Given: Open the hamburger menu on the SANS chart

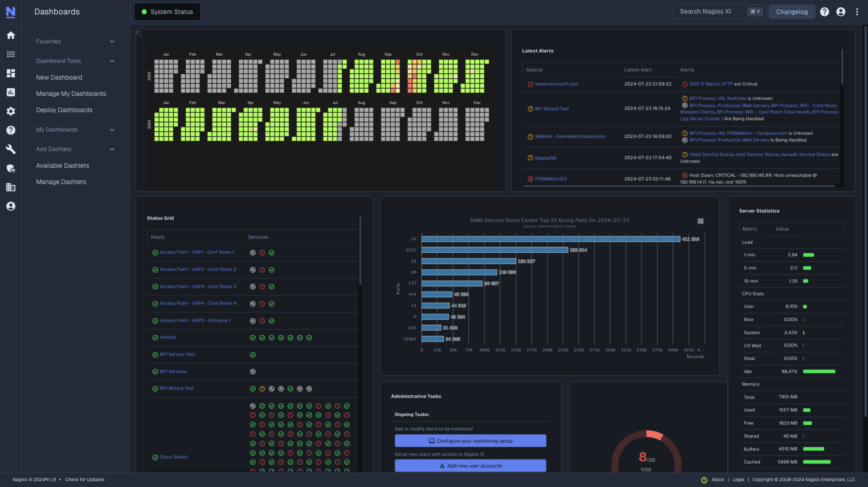Looking at the screenshot, I should (701, 221).
